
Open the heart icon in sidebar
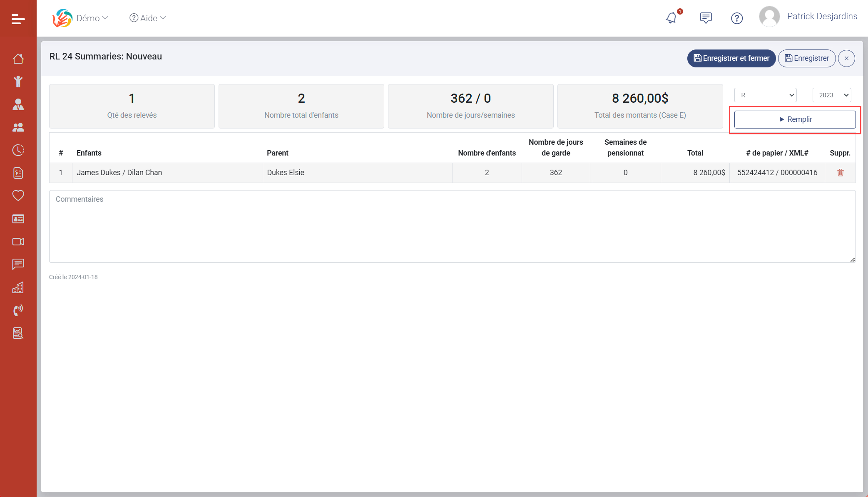[18, 195]
